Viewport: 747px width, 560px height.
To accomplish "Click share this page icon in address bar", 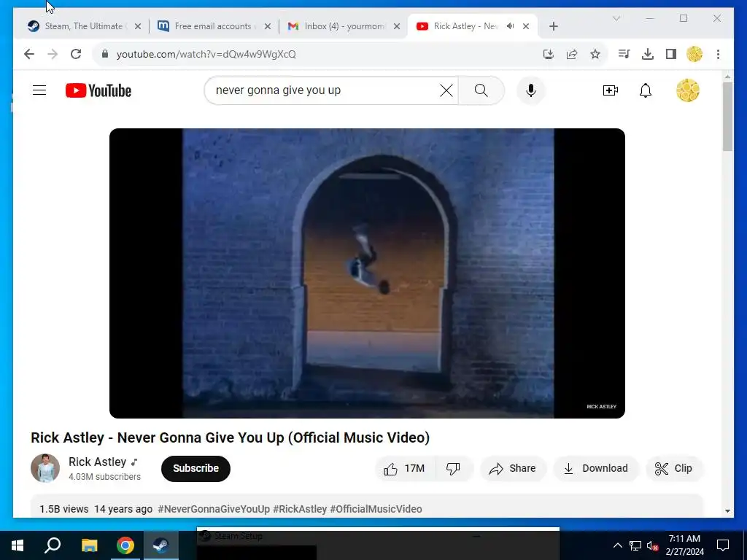I will (x=572, y=54).
